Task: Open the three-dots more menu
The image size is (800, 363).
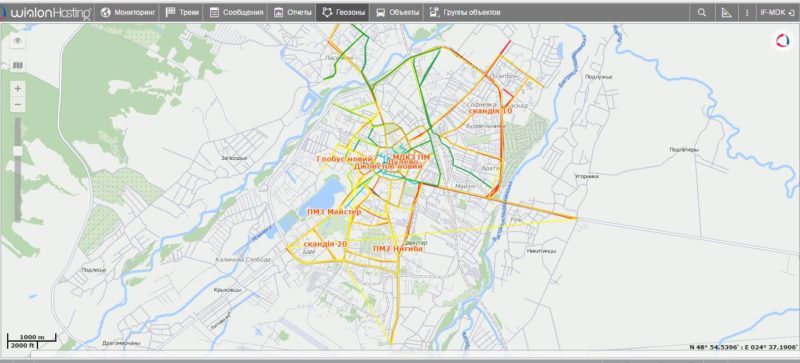Action: coord(747,13)
